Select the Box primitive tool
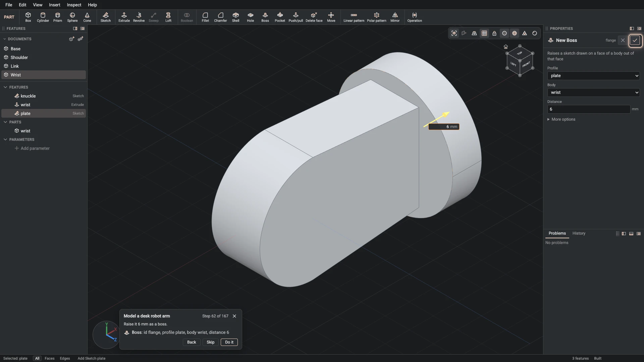Screen dimensions: 644x362 (28, 17)
